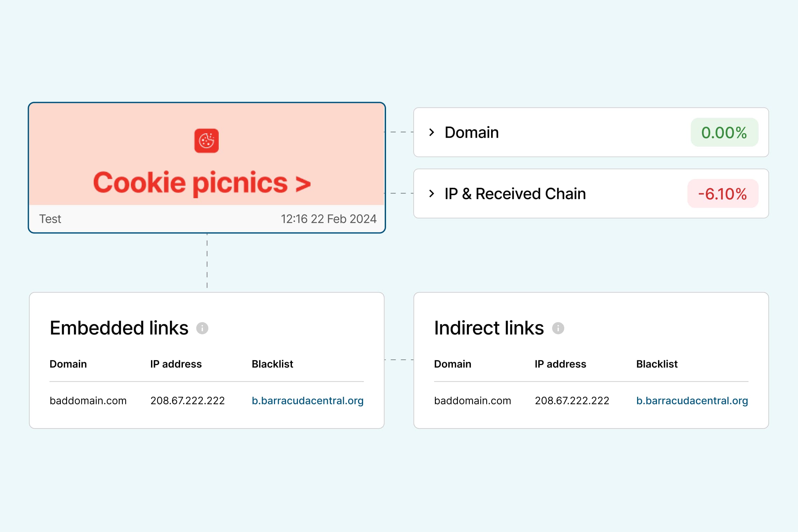Expand the Domain row chevron

pos(432,132)
